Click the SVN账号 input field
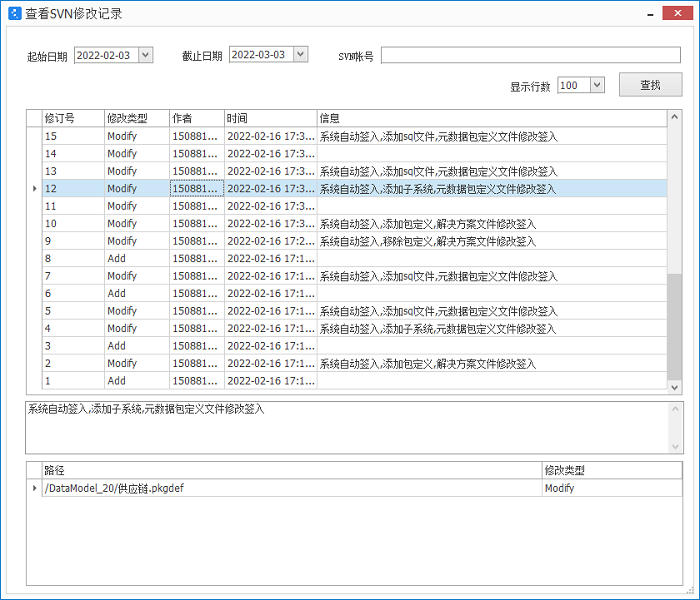This screenshot has width=700, height=600. (530, 55)
